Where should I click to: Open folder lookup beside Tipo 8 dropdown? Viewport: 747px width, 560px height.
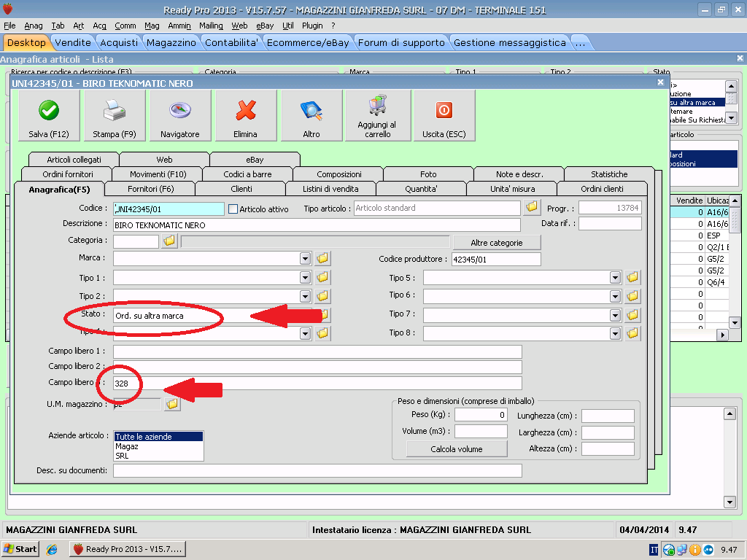click(632, 333)
